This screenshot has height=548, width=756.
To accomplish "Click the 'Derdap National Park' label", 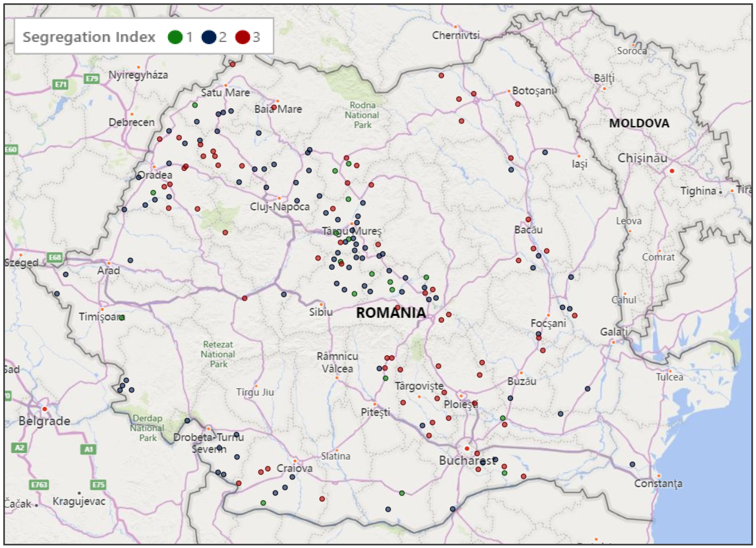I will tap(147, 428).
